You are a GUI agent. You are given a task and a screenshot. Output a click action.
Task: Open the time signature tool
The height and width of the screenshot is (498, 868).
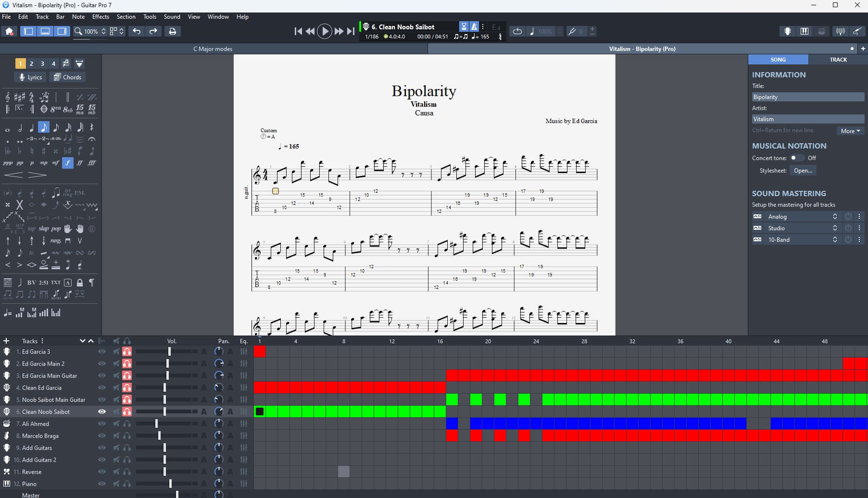point(32,98)
